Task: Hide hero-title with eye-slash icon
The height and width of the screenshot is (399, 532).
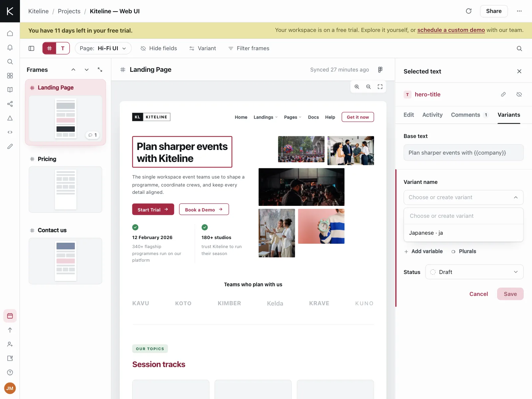Action: point(519,94)
